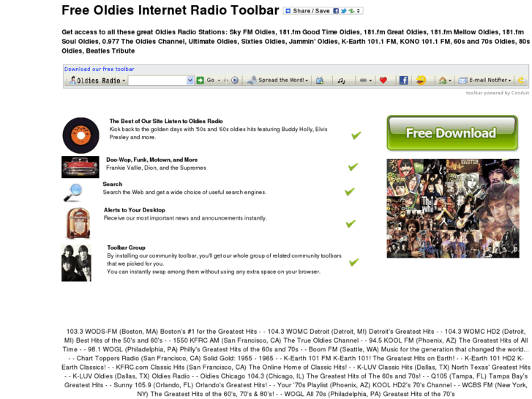Click the checkmark beside the Search feature

click(350, 192)
